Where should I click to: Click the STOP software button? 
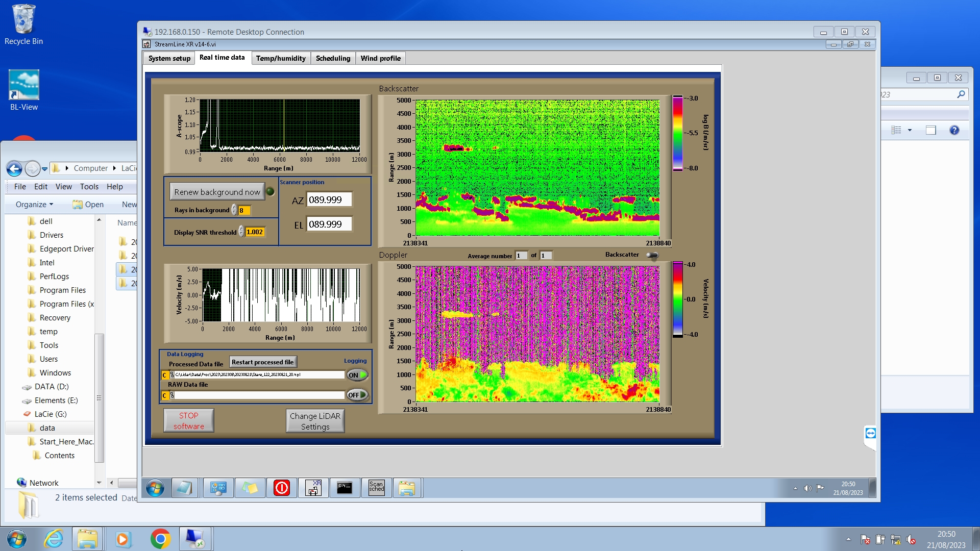[188, 421]
